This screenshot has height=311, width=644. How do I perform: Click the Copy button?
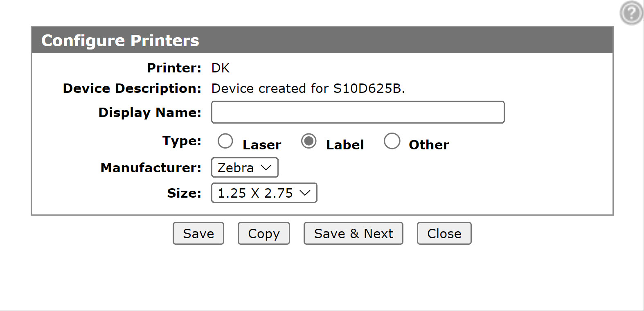coord(264,233)
